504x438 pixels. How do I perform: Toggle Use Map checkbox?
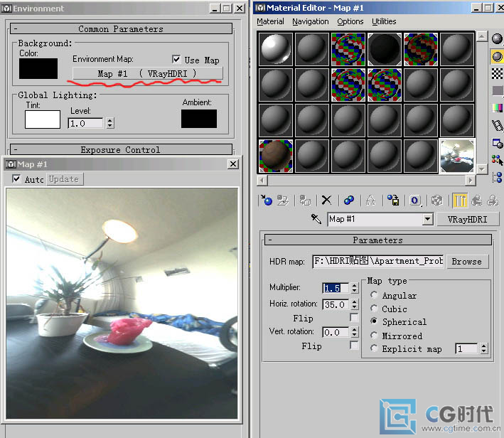[x=176, y=59]
